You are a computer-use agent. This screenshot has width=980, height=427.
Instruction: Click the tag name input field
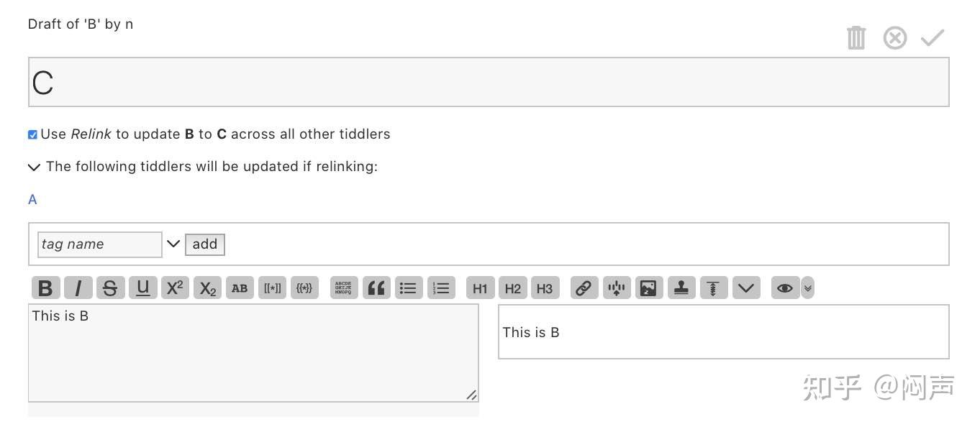pos(99,244)
